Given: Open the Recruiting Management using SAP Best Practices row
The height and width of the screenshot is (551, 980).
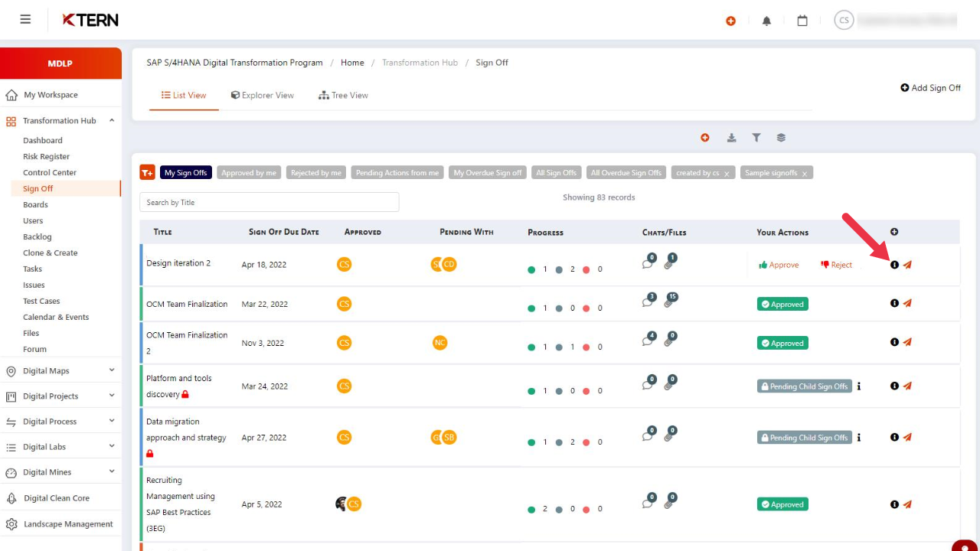Looking at the screenshot, I should tap(550, 504).
